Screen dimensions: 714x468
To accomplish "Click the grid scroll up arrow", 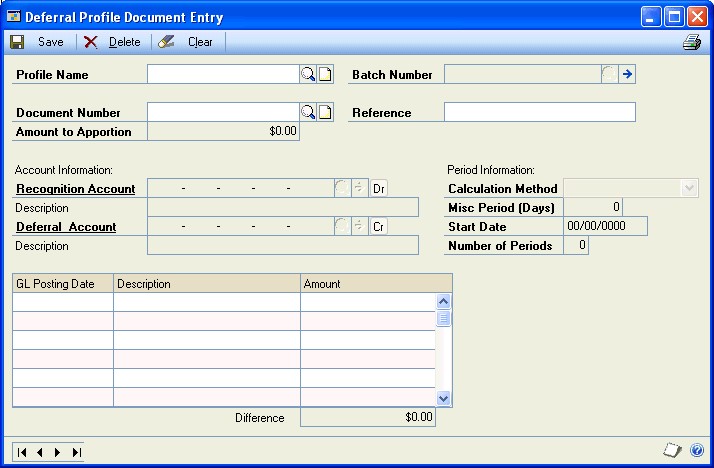I will tap(444, 301).
